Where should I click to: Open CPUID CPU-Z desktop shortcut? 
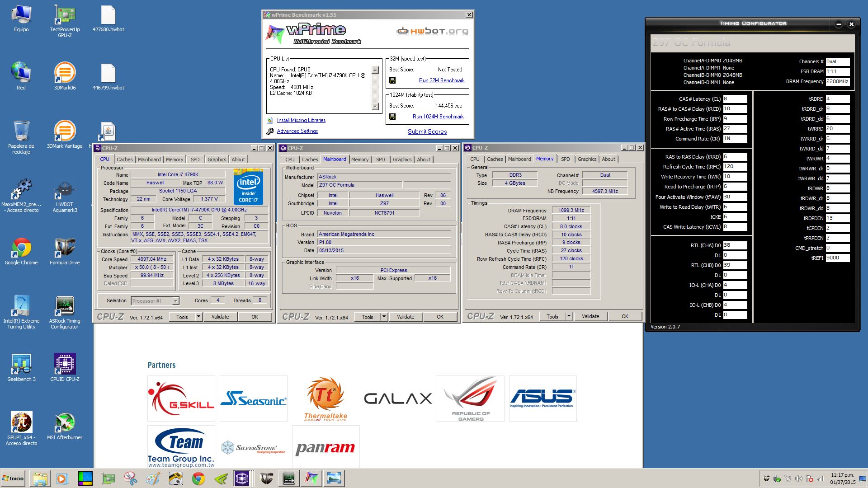[65, 367]
